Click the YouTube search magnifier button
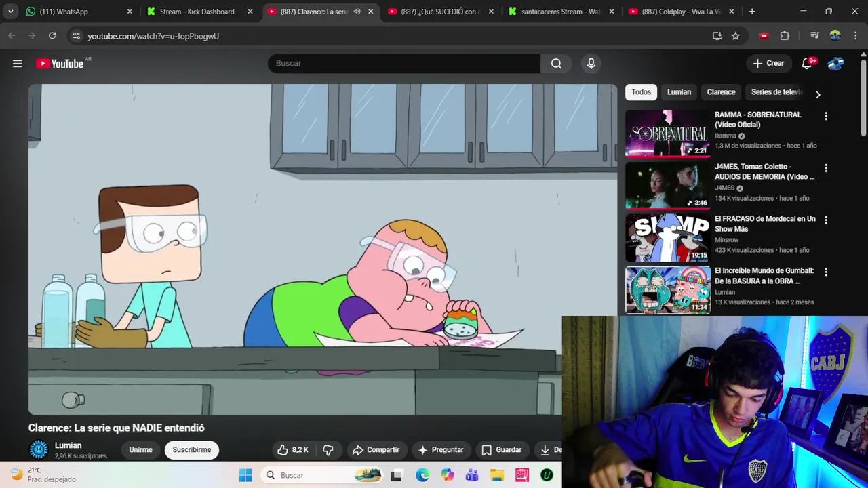The image size is (868, 488). click(x=556, y=63)
